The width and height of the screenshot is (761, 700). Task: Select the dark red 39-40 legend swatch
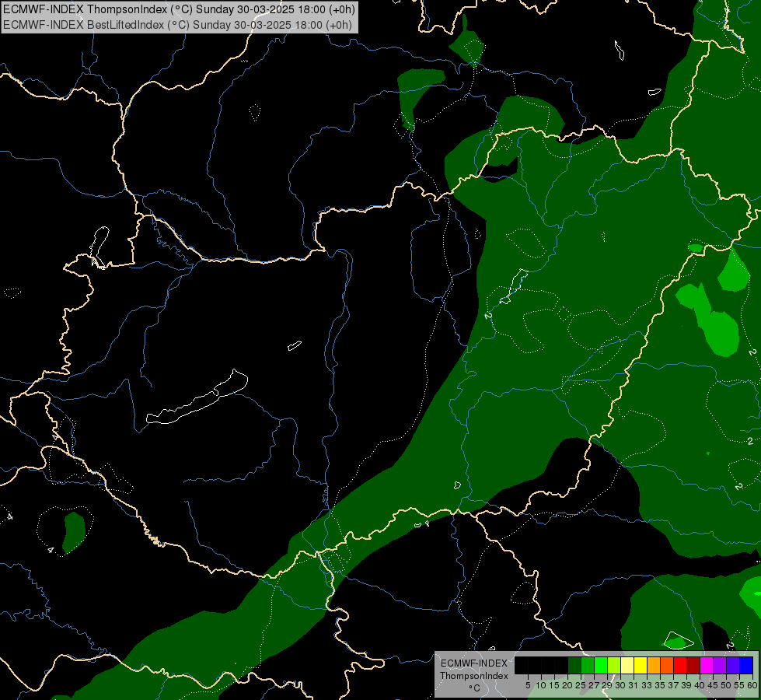point(693,665)
